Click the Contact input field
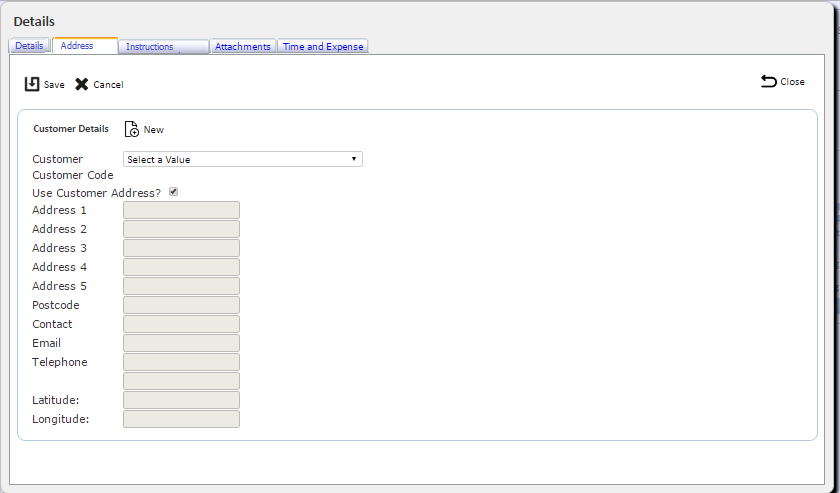840x493 pixels. point(182,324)
